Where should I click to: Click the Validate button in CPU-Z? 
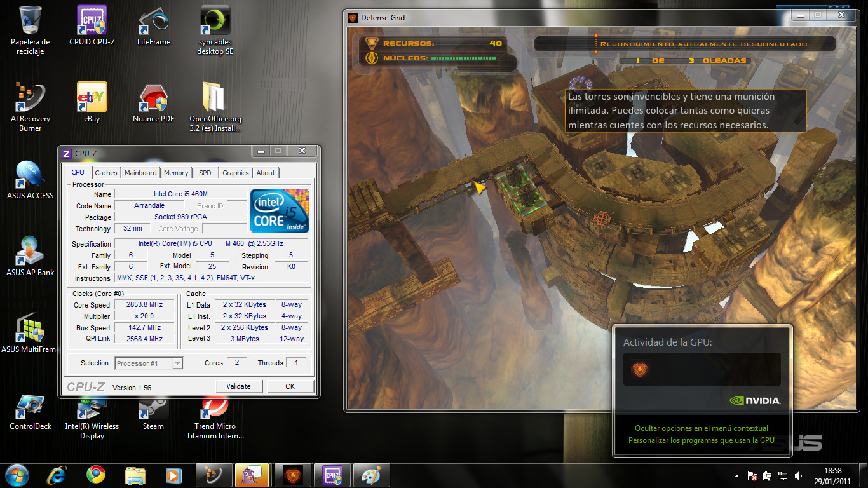pyautogui.click(x=238, y=386)
